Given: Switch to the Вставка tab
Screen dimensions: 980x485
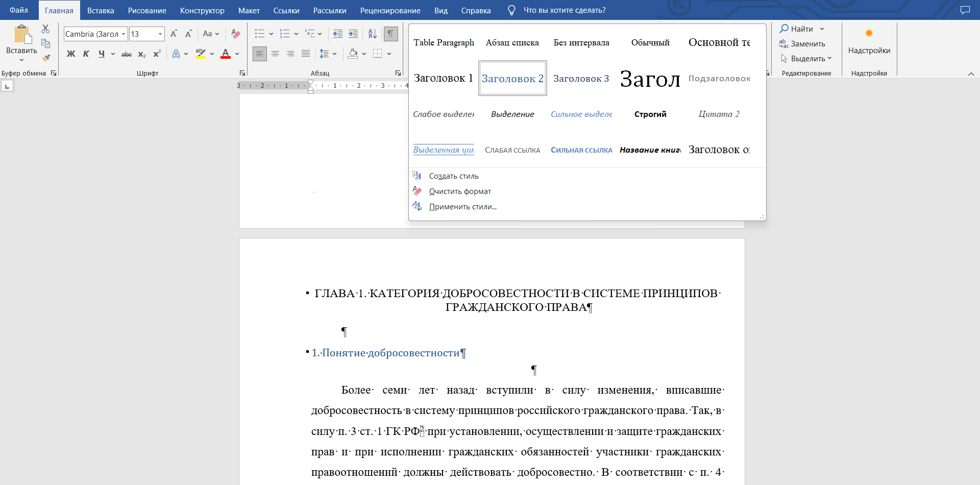Looking at the screenshot, I should [101, 10].
